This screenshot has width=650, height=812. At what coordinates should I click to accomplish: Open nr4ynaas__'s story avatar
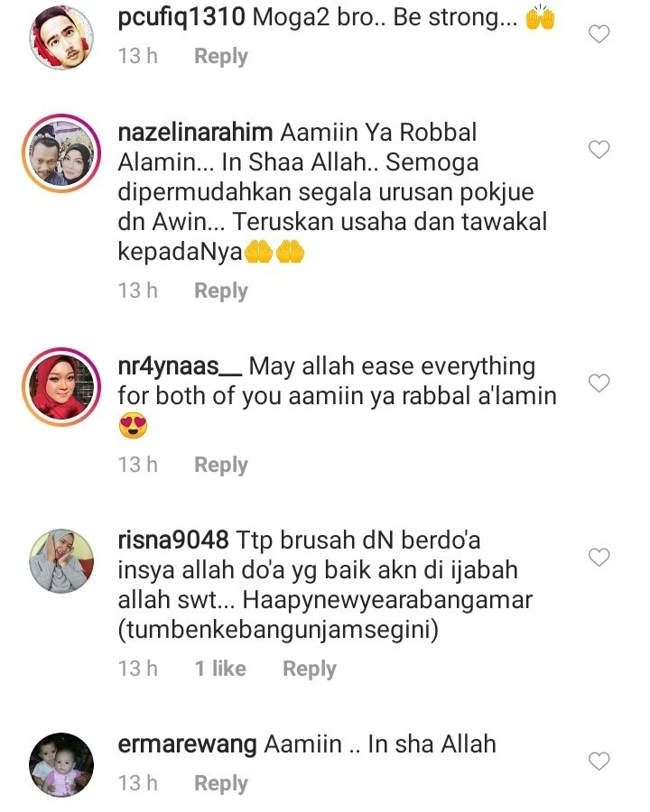(61, 387)
